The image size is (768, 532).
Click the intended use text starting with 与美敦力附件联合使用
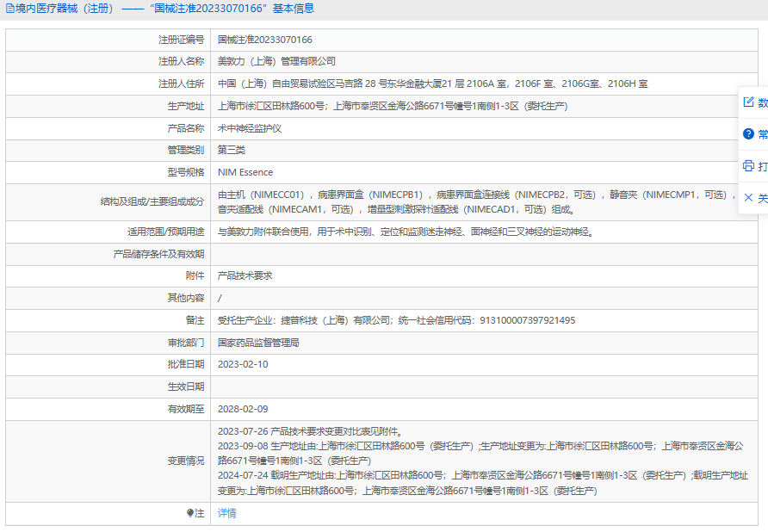click(x=406, y=232)
